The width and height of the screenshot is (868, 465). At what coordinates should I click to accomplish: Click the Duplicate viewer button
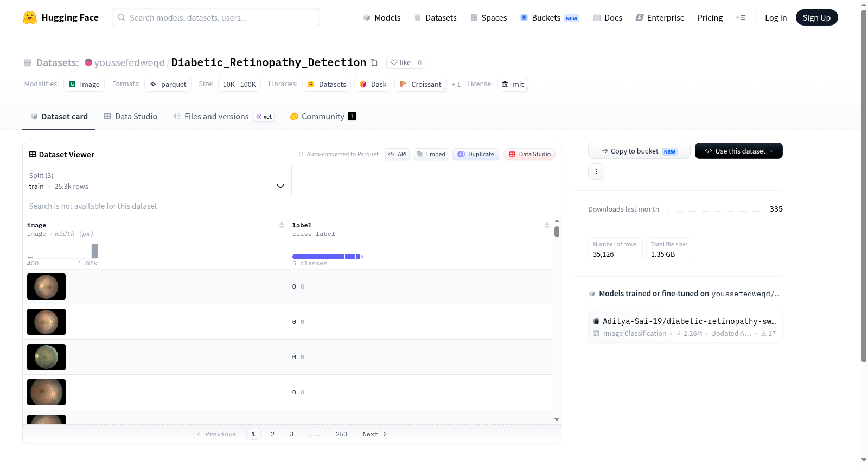pos(476,154)
